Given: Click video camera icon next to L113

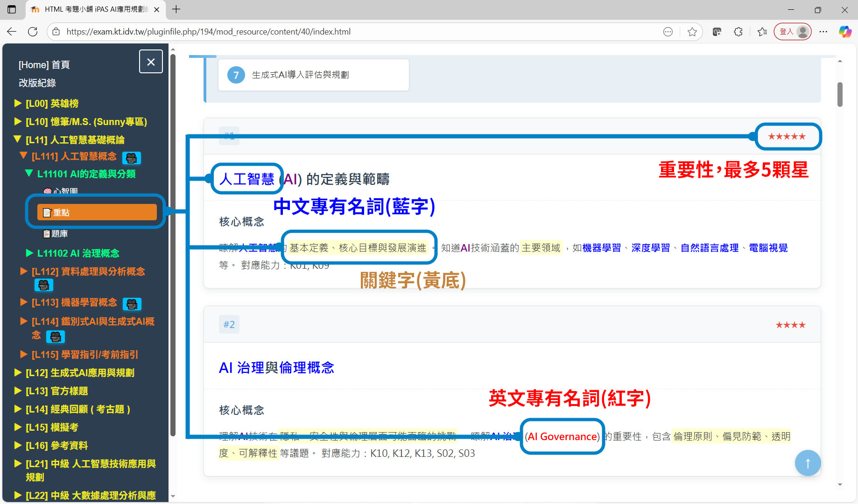Looking at the screenshot, I should (x=132, y=304).
